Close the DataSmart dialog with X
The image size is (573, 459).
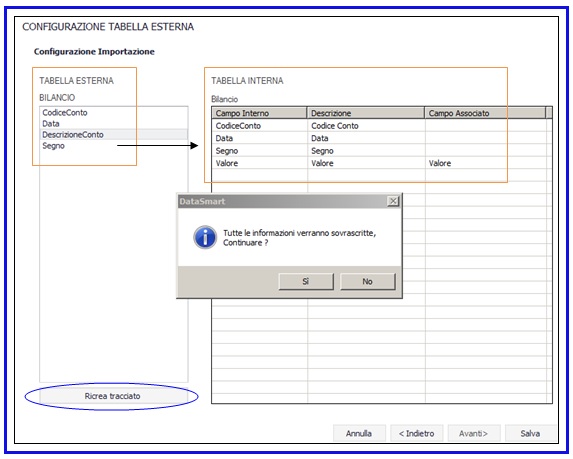pyautogui.click(x=393, y=201)
